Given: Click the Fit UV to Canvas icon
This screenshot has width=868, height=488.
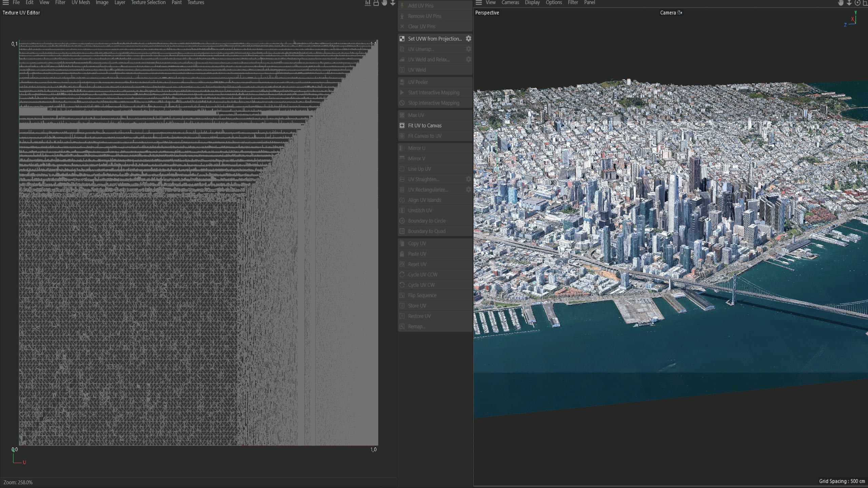Looking at the screenshot, I should pyautogui.click(x=402, y=126).
